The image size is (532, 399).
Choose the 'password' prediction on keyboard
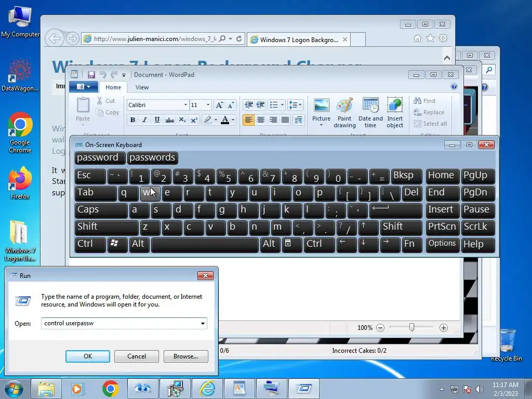[x=100, y=158]
